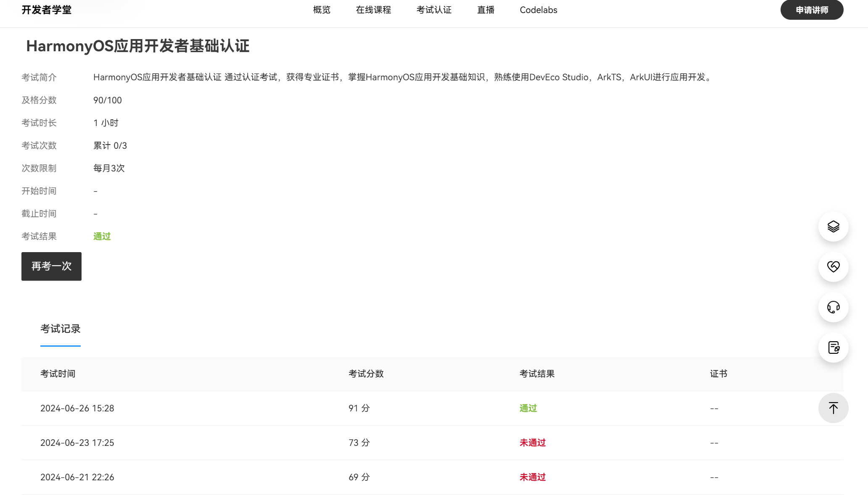868x495 pixels.
Task: Open the headset customer support icon
Action: [x=833, y=307]
